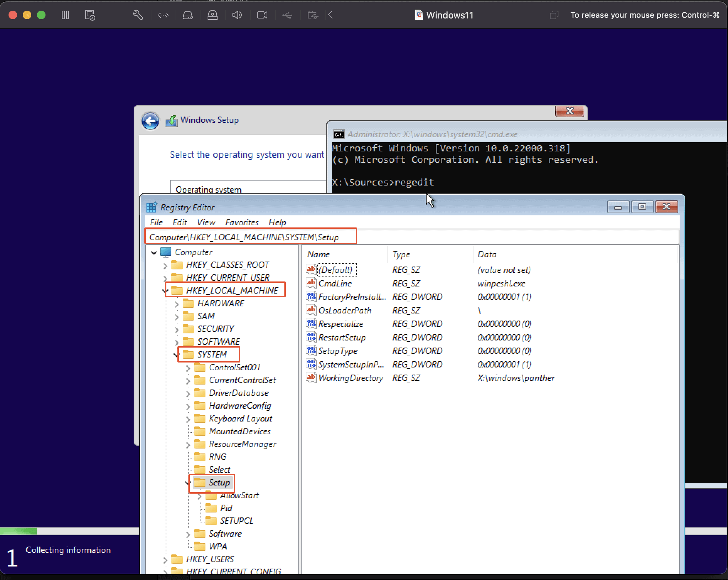Click the network arrows icon in toolbar

click(163, 15)
